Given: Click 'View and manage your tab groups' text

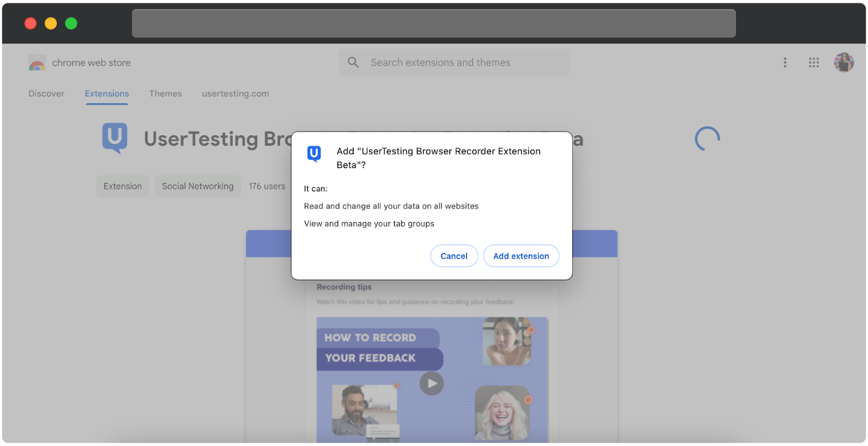Looking at the screenshot, I should pyautogui.click(x=369, y=224).
